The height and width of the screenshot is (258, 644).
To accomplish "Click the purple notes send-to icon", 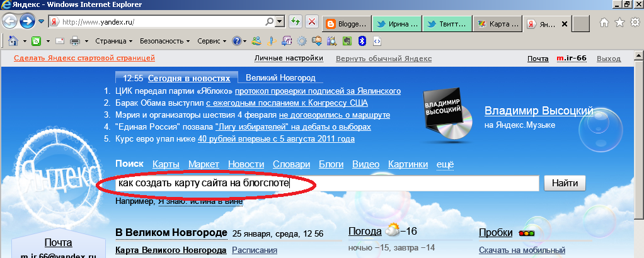I will coord(287,41).
